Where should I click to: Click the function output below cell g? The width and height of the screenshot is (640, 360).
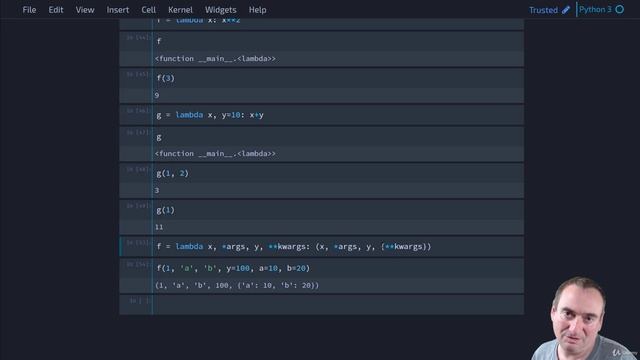pyautogui.click(x=215, y=154)
